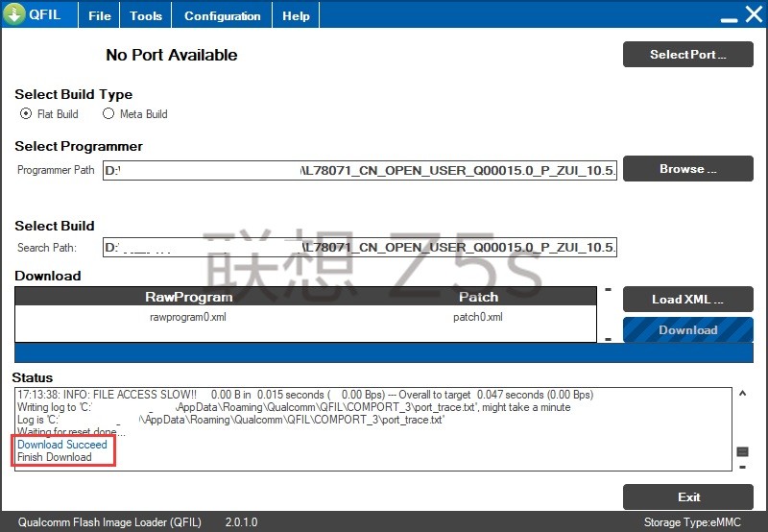Open the Help menu

pos(296,15)
